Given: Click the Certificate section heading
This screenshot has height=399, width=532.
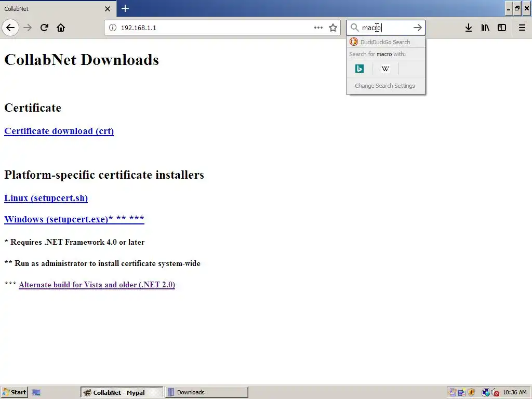Looking at the screenshot, I should [x=33, y=108].
